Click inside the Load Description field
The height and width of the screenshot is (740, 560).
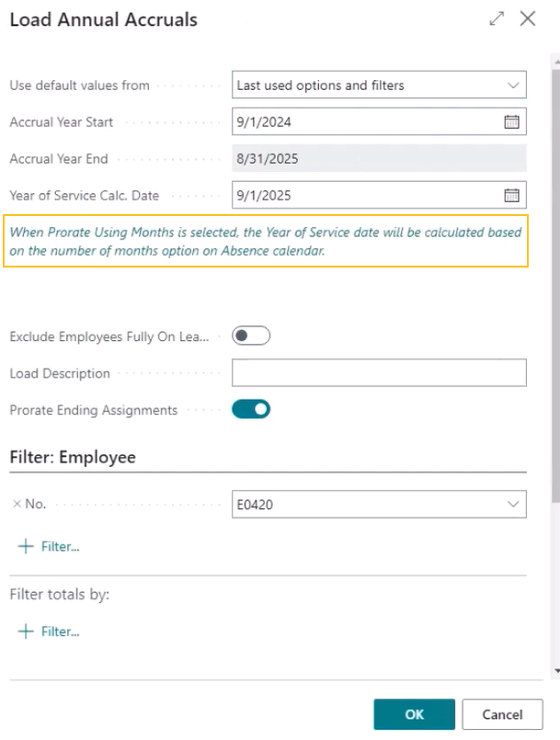point(379,372)
